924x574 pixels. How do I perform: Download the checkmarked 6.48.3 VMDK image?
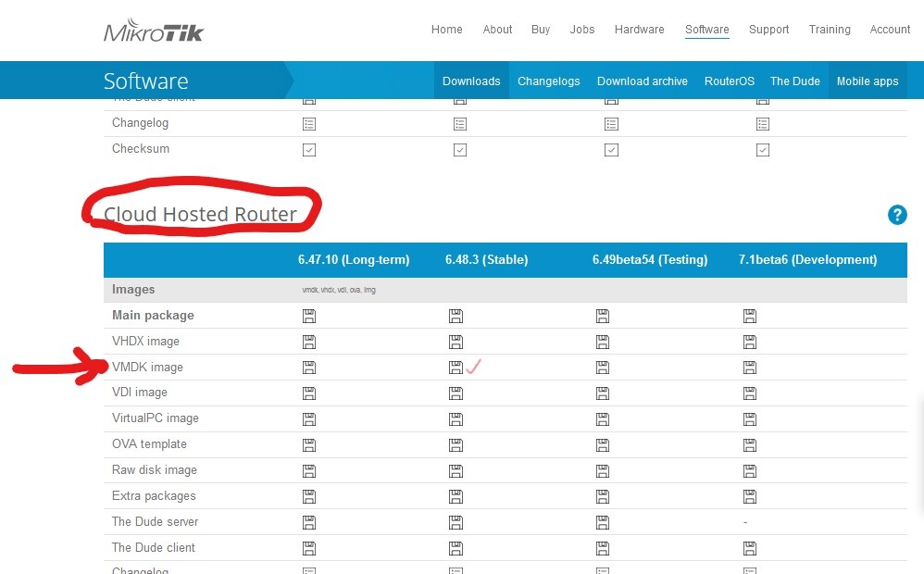pyautogui.click(x=456, y=367)
